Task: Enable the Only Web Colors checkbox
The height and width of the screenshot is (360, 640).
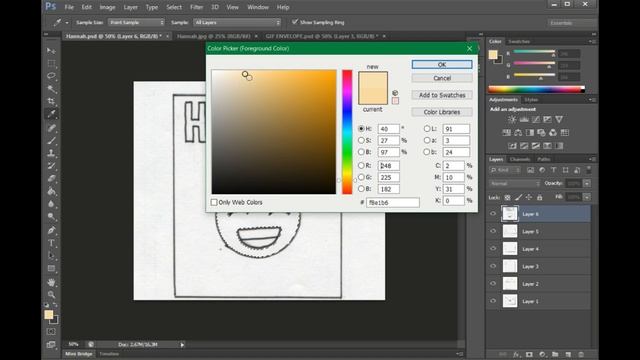Action: (214, 202)
